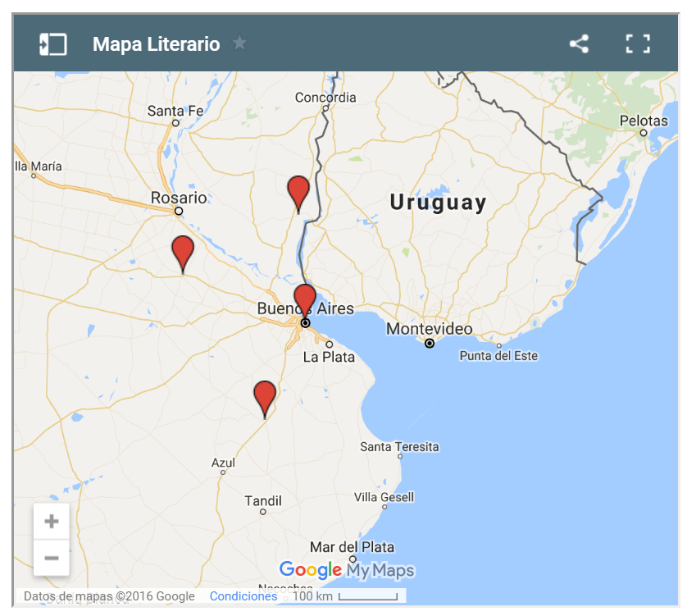Click the La Plata city label

pyautogui.click(x=329, y=357)
